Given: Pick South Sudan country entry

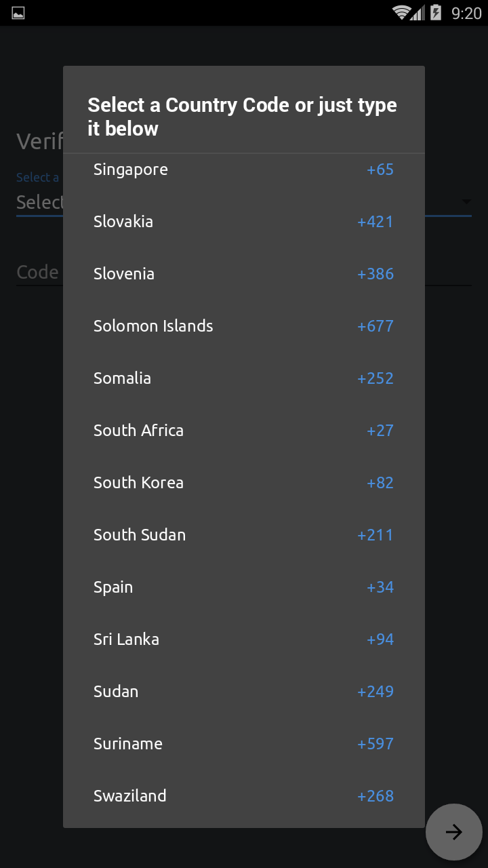Looking at the screenshot, I should 244,534.
